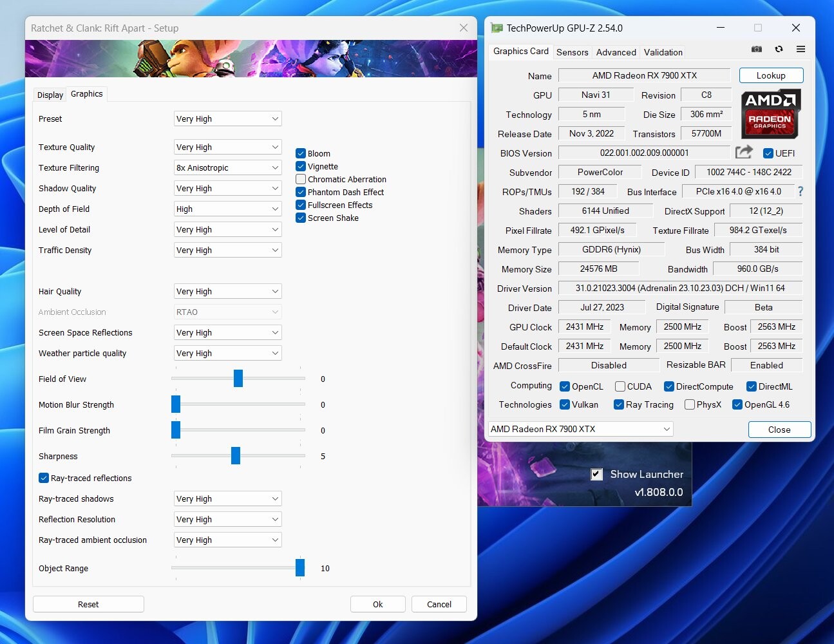The height and width of the screenshot is (644, 834).
Task: Click the GPU Name field in GPU-Z
Action: pyautogui.click(x=645, y=75)
